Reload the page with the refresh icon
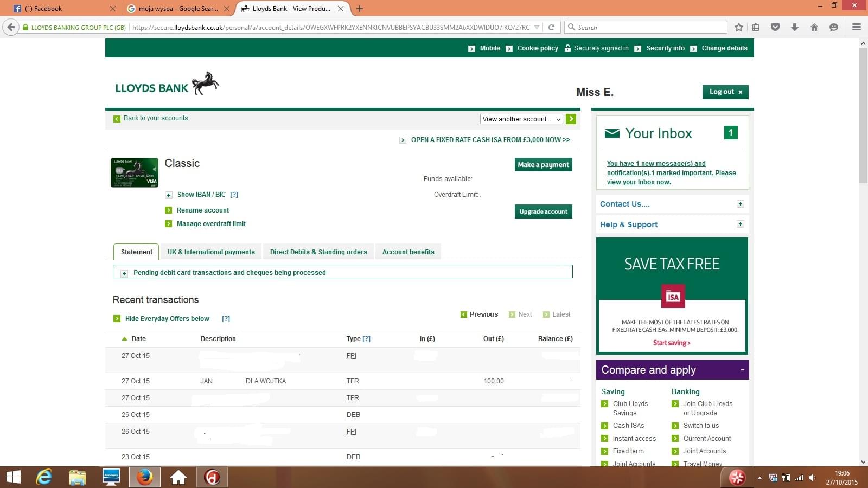The width and height of the screenshot is (868, 488). tap(551, 27)
